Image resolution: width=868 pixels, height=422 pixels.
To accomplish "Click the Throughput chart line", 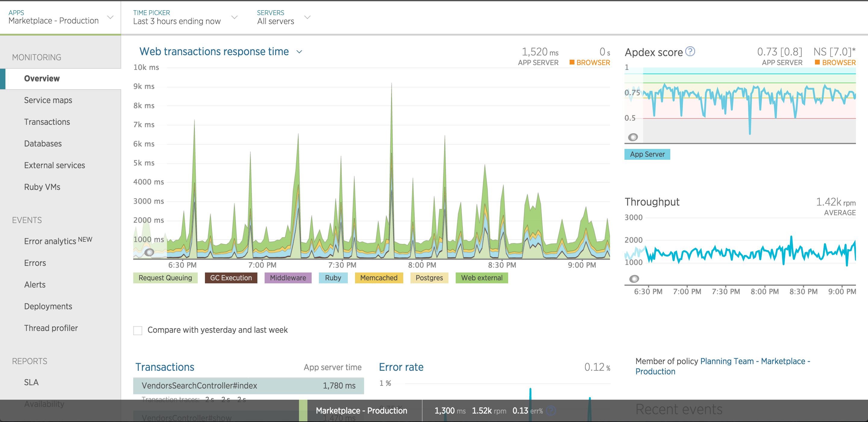I will [x=740, y=252].
